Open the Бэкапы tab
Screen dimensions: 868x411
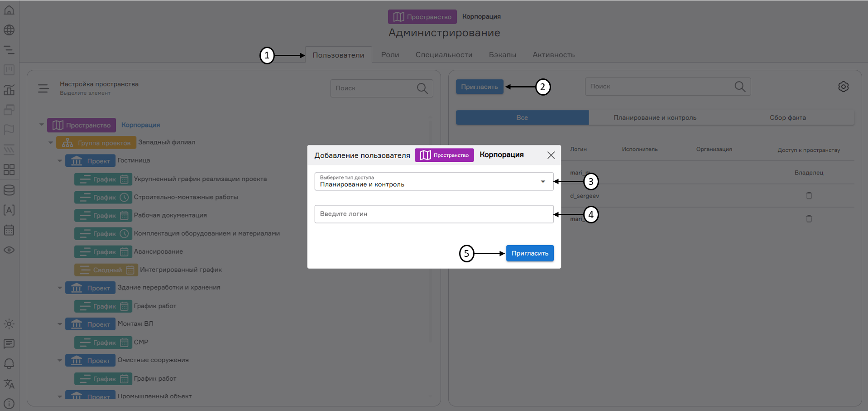pos(502,55)
